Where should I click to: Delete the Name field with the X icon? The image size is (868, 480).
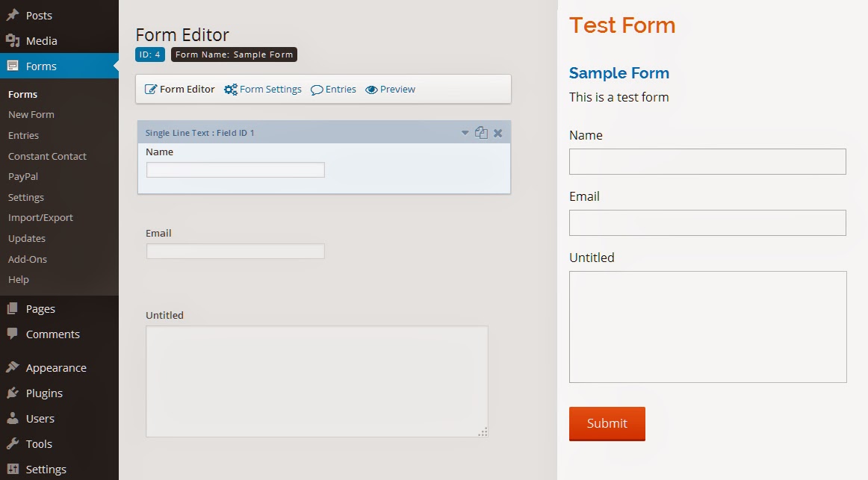[x=497, y=132]
